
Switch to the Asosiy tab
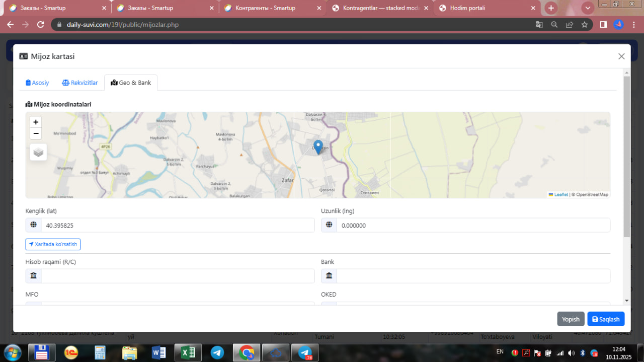[x=37, y=83]
